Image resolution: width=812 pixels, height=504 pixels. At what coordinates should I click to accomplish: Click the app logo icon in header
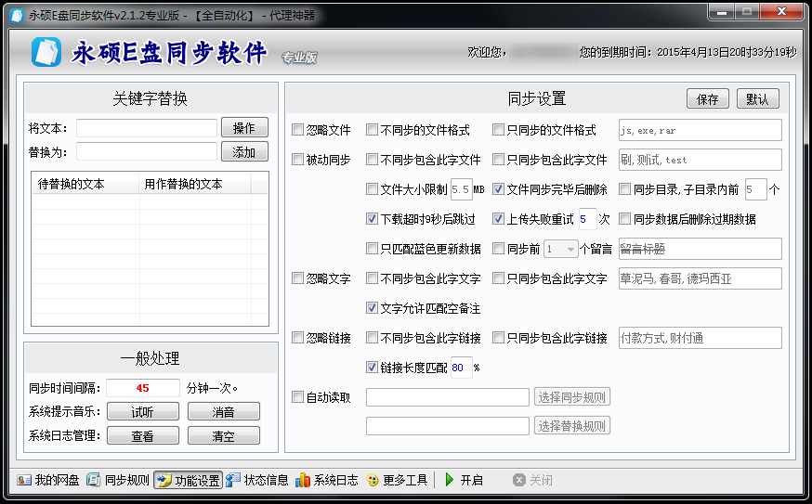[x=46, y=53]
